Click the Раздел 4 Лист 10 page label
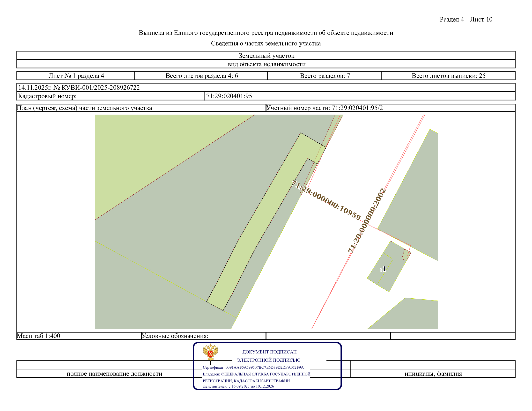 click(466, 20)
